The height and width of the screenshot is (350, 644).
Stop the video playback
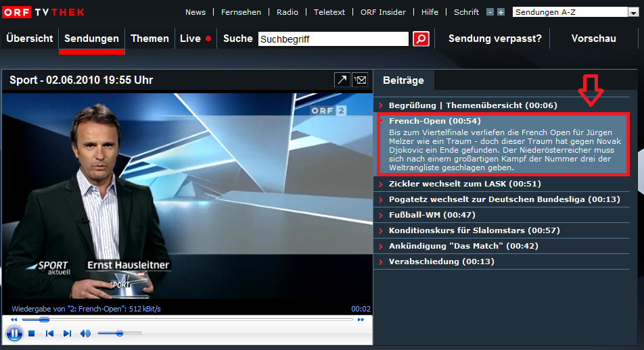point(32,334)
